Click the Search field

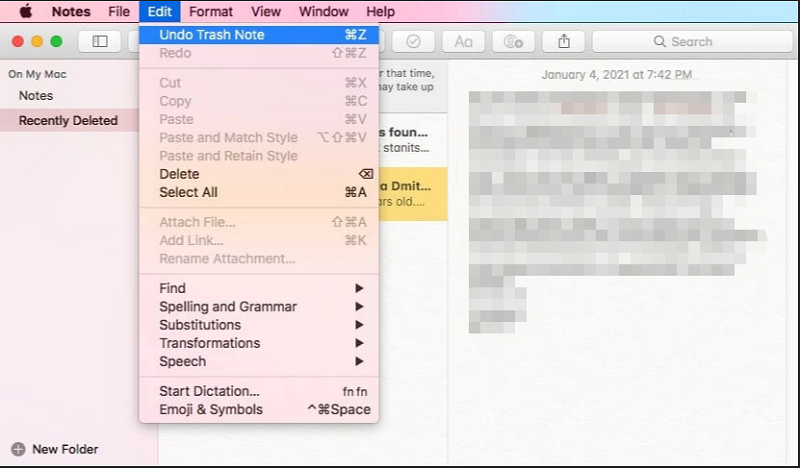(x=692, y=41)
